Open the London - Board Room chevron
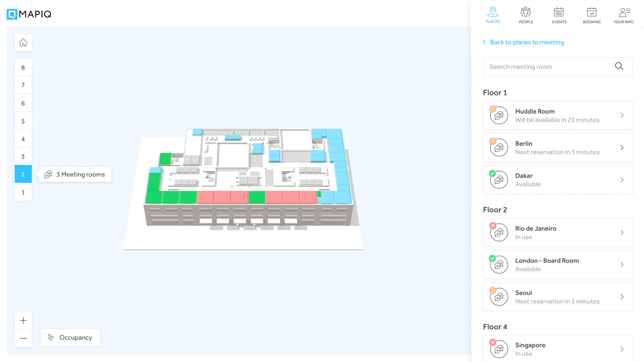Screen dimensions: 644x362 click(x=622, y=265)
